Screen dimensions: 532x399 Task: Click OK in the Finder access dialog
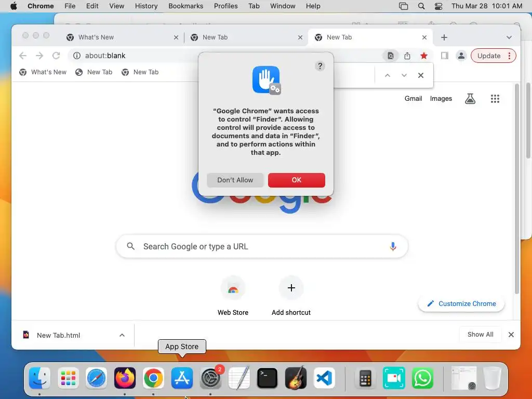[x=296, y=180]
